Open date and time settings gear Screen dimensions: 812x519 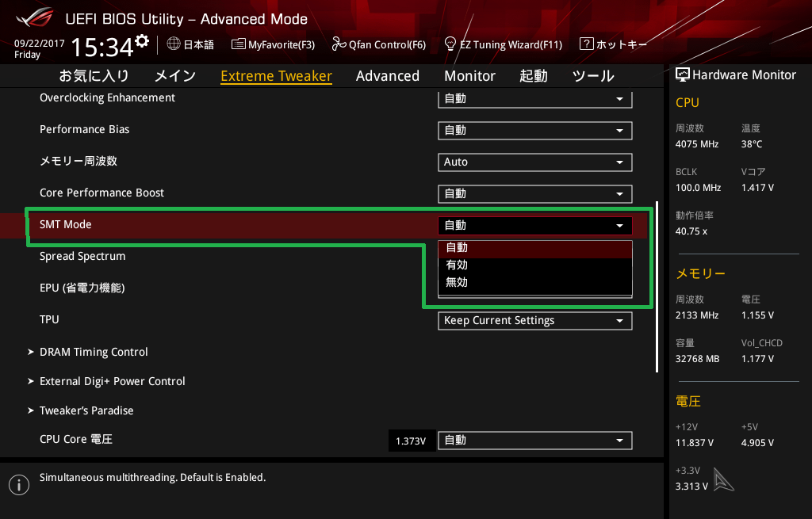pos(142,41)
